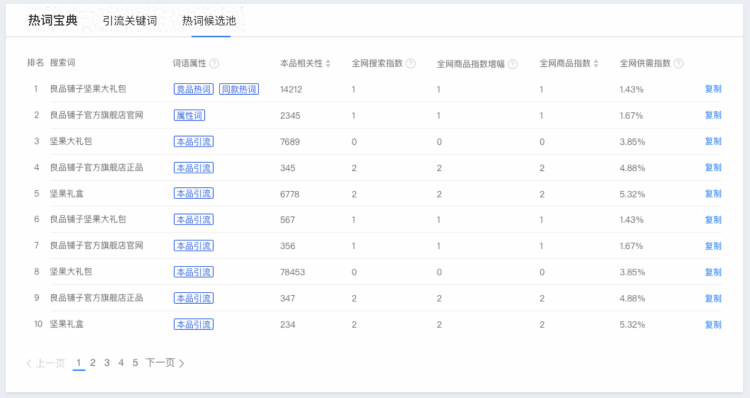Screen dimensions: 750x398
Task: Select page 2 in pagination
Action: pyautogui.click(x=93, y=363)
